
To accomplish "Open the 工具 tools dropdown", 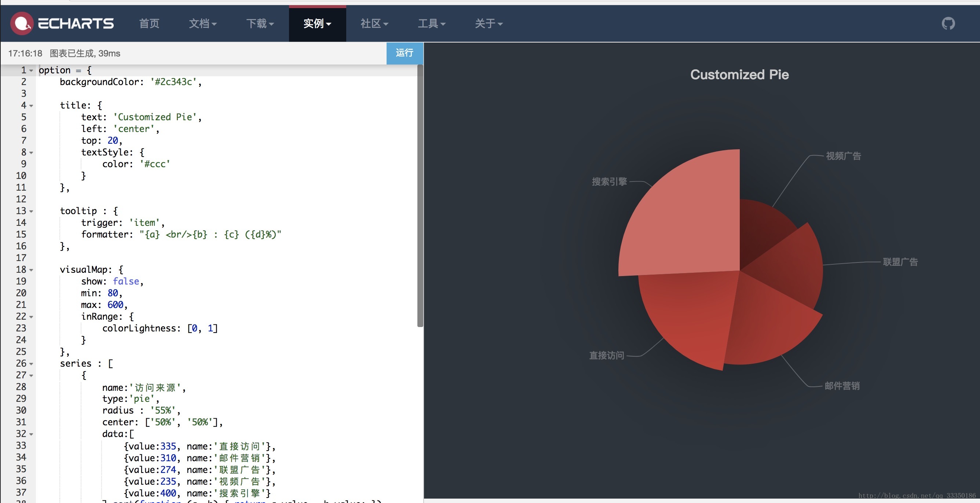I will click(431, 23).
